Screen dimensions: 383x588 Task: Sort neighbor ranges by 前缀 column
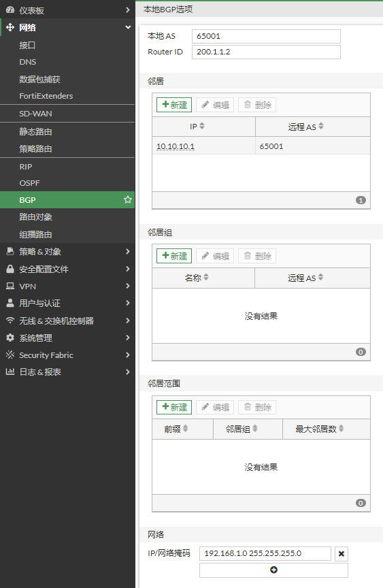[x=186, y=428]
